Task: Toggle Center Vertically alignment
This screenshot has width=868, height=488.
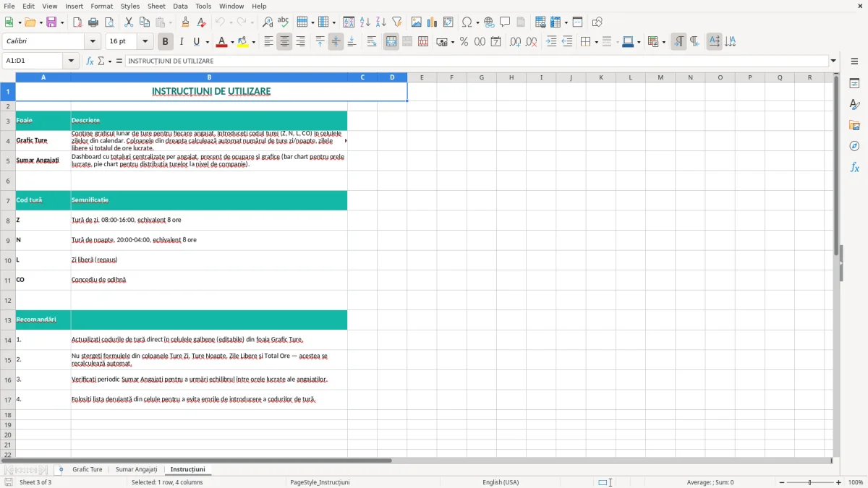Action: pyautogui.click(x=336, y=42)
